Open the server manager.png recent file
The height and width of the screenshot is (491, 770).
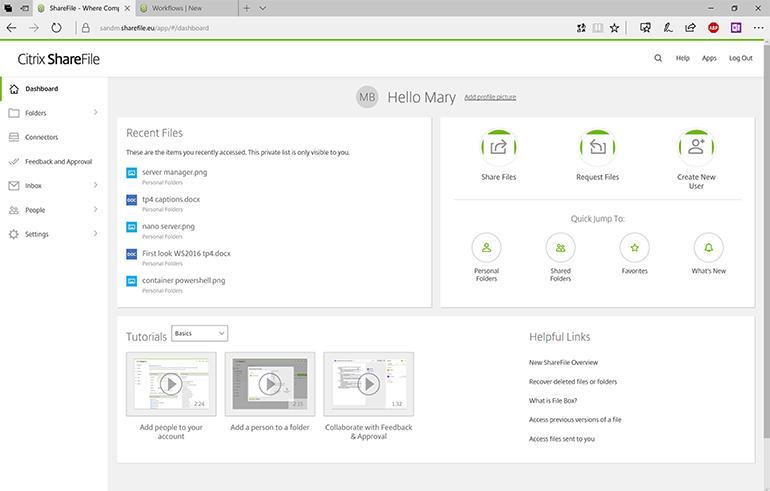point(174,172)
